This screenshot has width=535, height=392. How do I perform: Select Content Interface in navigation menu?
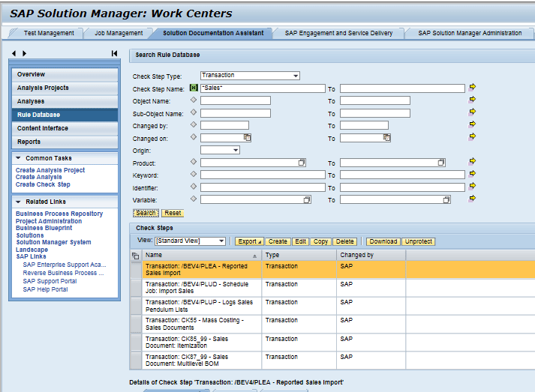click(65, 128)
